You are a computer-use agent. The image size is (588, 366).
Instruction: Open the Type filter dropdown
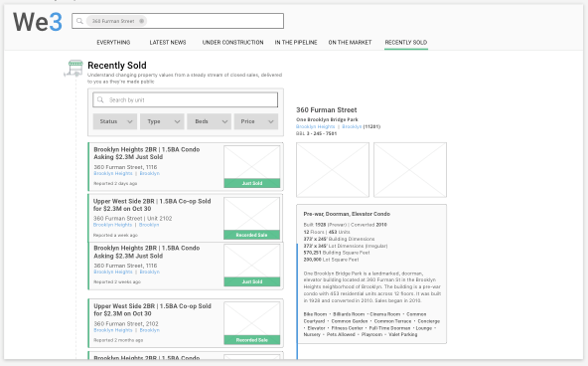click(162, 121)
